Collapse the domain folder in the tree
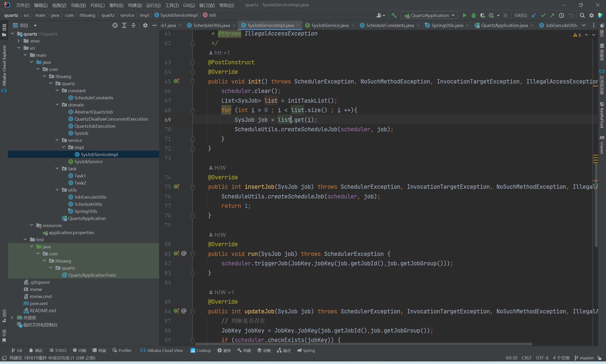Viewport: 606px width, 364px height. [57, 105]
